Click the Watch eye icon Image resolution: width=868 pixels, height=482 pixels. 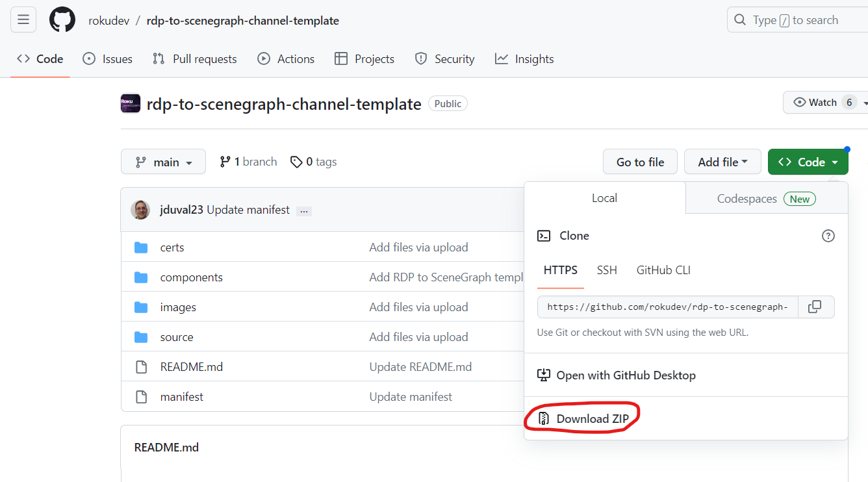[x=798, y=102]
